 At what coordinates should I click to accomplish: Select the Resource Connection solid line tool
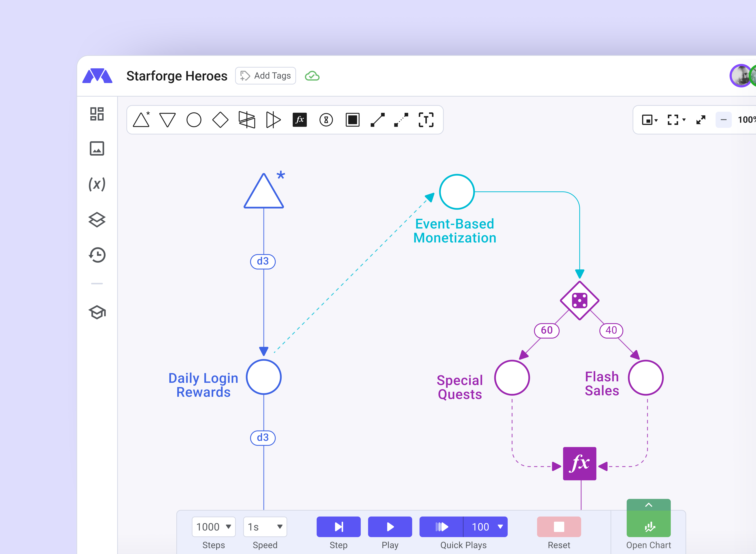377,120
